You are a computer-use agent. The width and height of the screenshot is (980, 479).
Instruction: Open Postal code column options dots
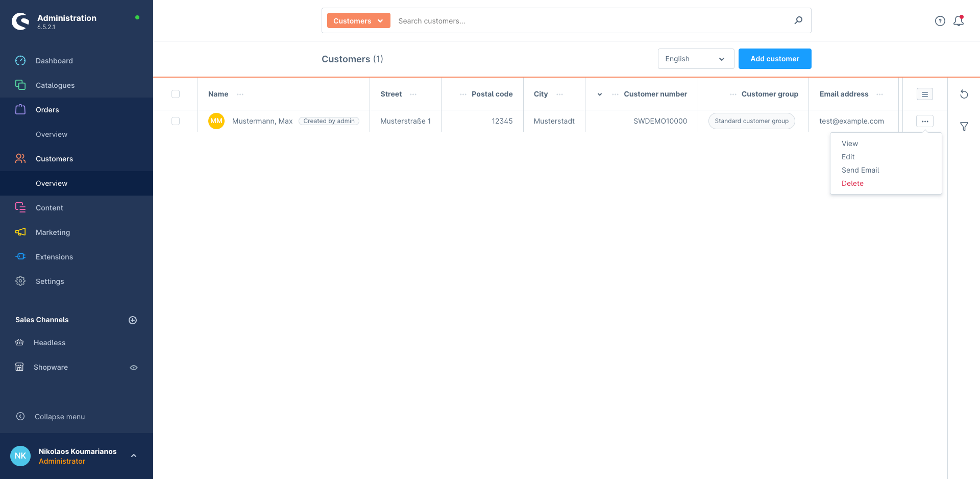463,94
